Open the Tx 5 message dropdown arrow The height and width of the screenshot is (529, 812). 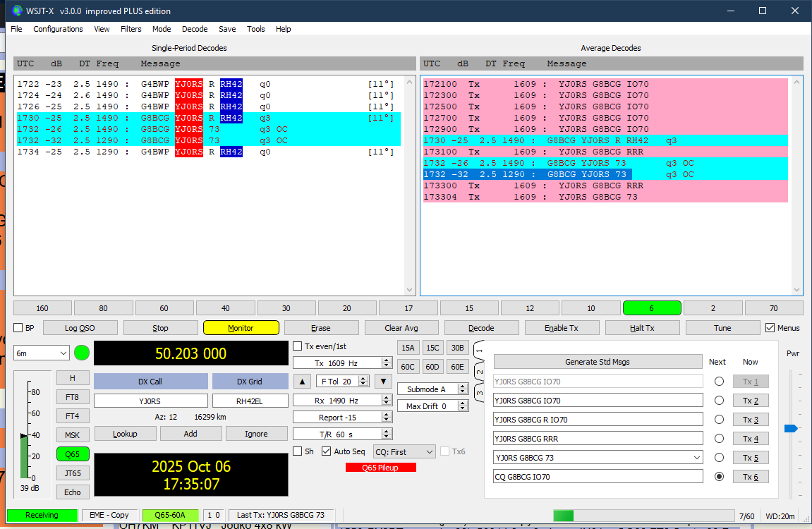[697, 458]
